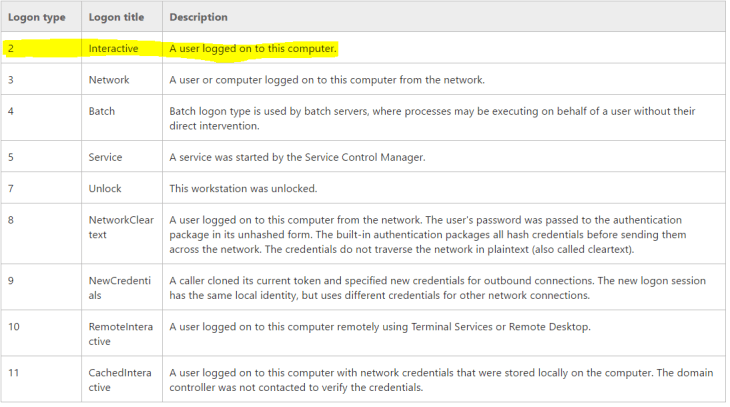Click 'This workstation was unlocked.' text
Image resolution: width=730 pixels, height=407 pixels.
coord(243,188)
